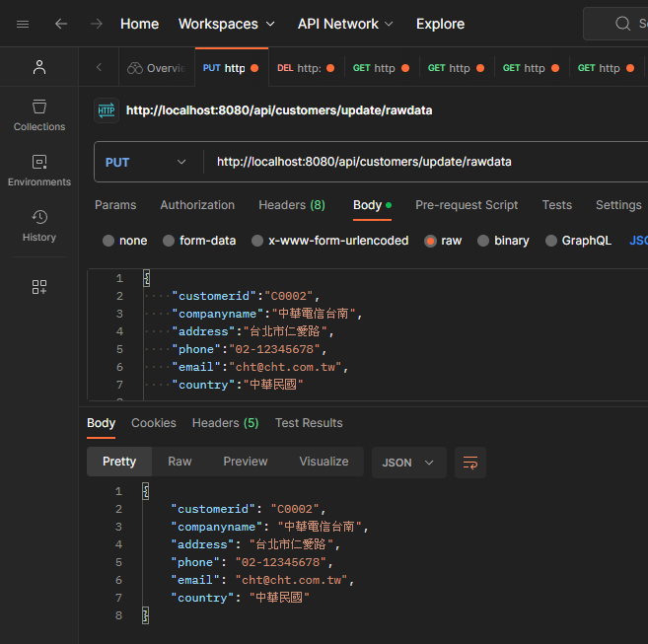Select the PUT http request tab
The image size is (648, 644).
point(231,68)
